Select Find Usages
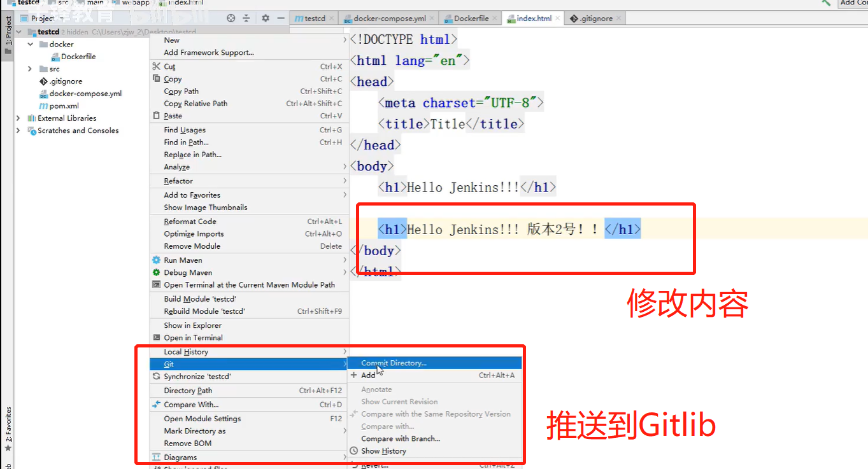The image size is (868, 469). click(x=250, y=130)
